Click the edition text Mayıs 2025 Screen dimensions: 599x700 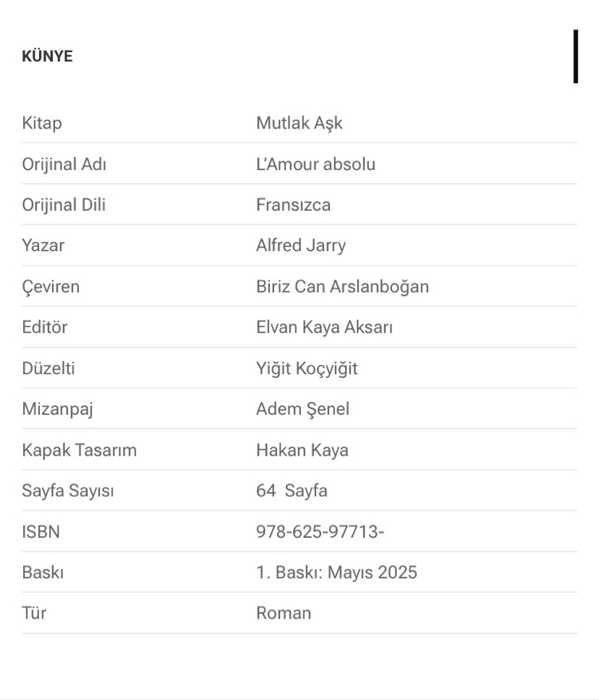coord(372,573)
